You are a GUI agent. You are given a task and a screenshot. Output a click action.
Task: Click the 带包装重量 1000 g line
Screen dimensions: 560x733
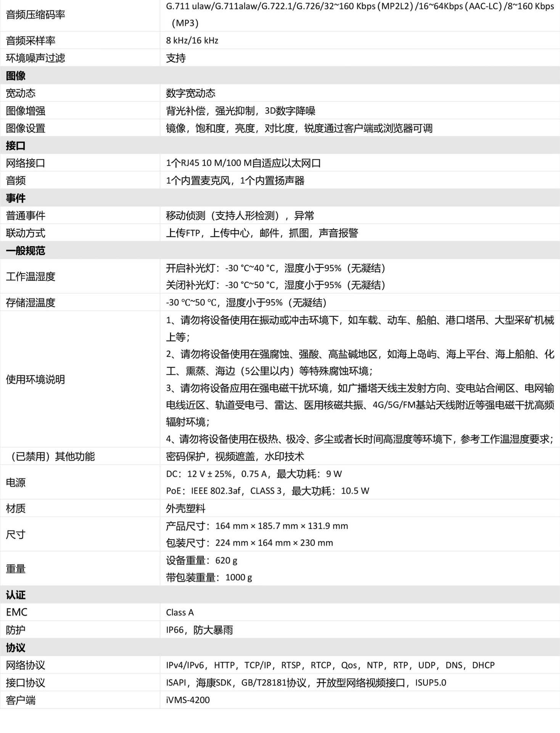click(x=209, y=577)
